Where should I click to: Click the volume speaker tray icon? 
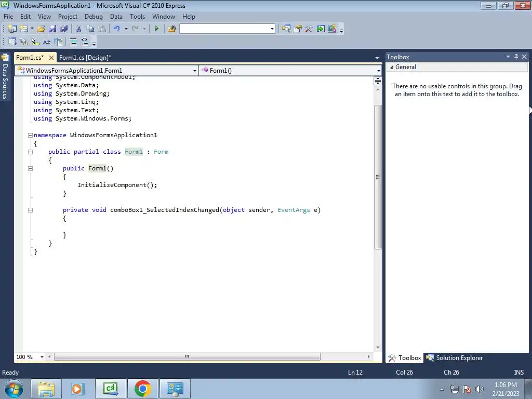click(x=479, y=389)
